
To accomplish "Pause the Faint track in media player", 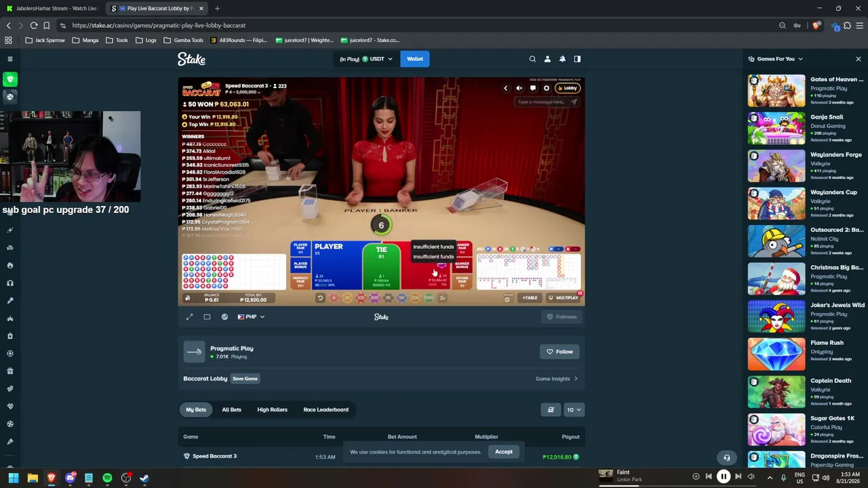I will click(724, 476).
